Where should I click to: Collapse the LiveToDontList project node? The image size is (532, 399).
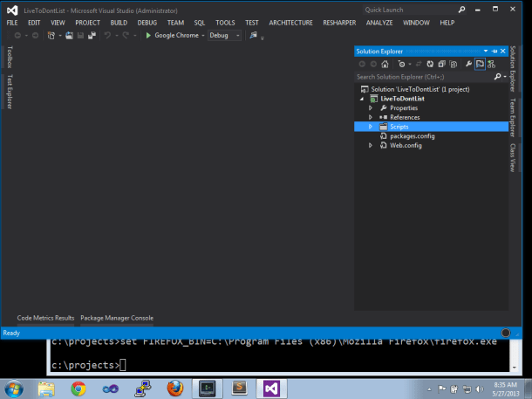coord(362,99)
